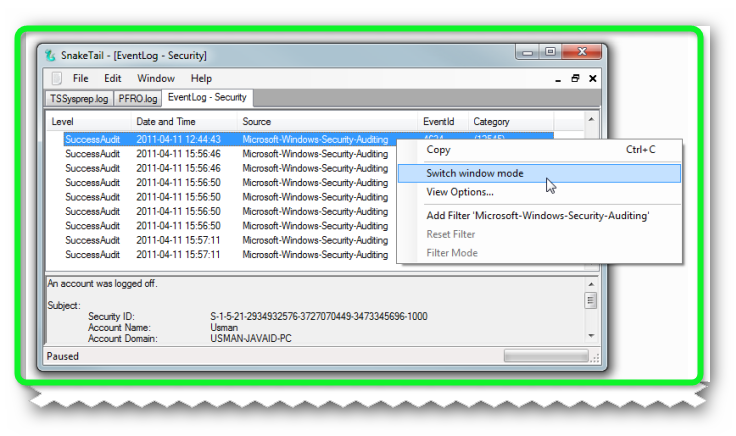The height and width of the screenshot is (436, 736).
Task: Sort by the Category column header
Action: 511,122
